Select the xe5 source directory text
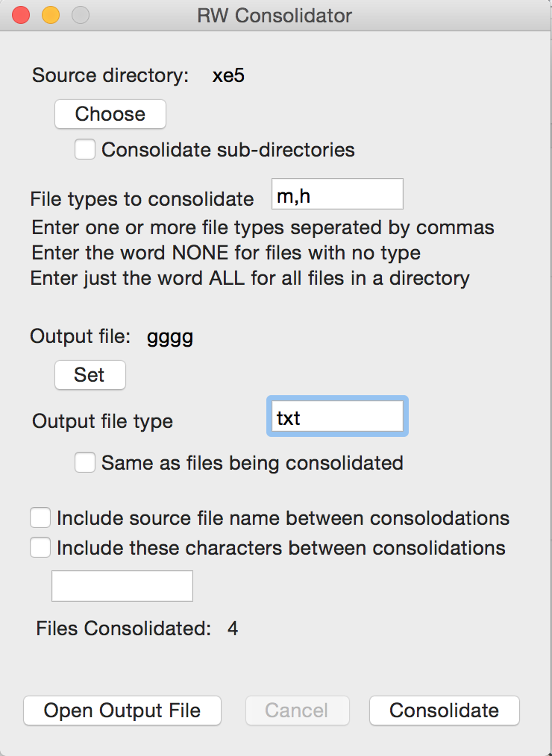Image resolution: width=552 pixels, height=756 pixels. 228,76
